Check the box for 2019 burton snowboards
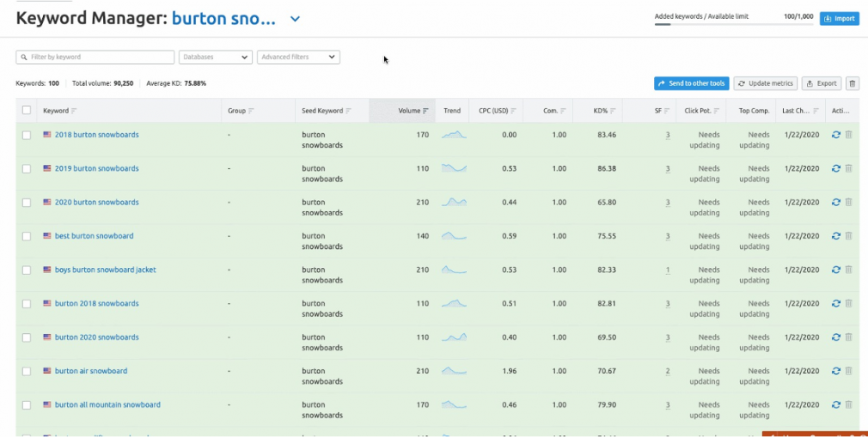The height and width of the screenshot is (437, 868). (x=27, y=169)
